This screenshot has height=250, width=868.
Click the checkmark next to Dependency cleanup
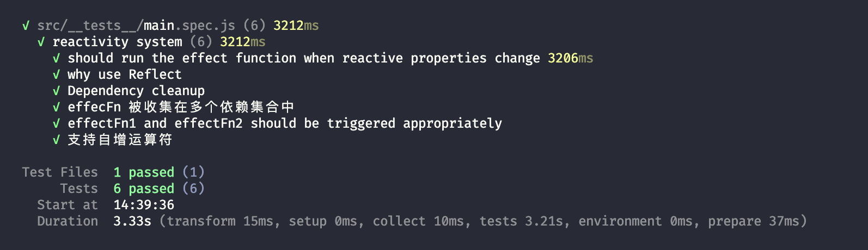(56, 91)
